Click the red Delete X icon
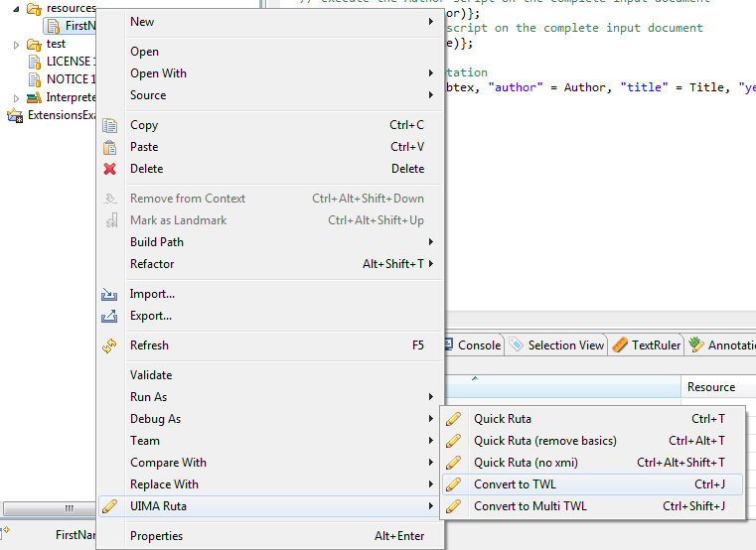 (110, 169)
